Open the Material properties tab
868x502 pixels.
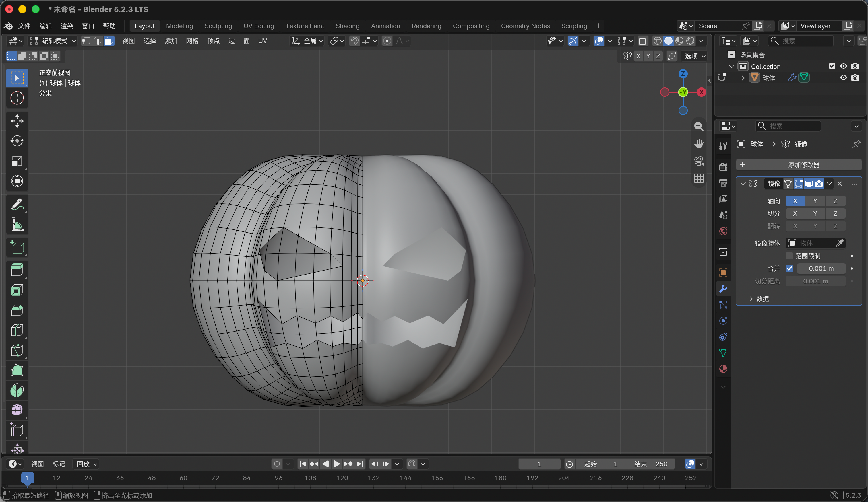[x=723, y=369]
